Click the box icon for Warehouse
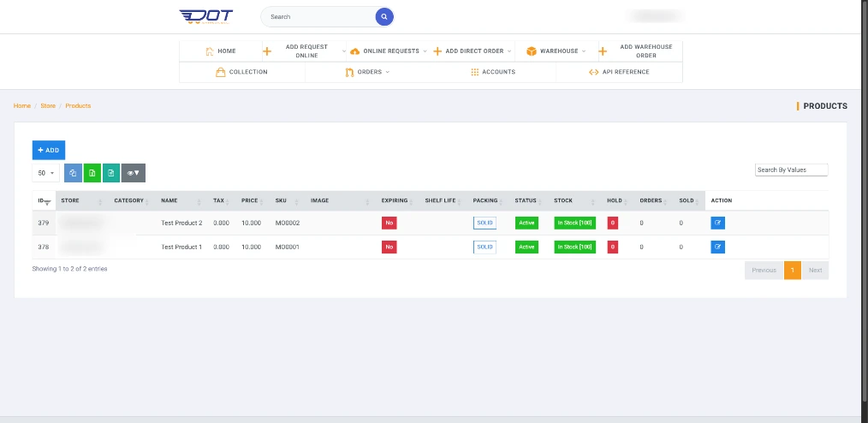The width and height of the screenshot is (868, 423). point(532,51)
